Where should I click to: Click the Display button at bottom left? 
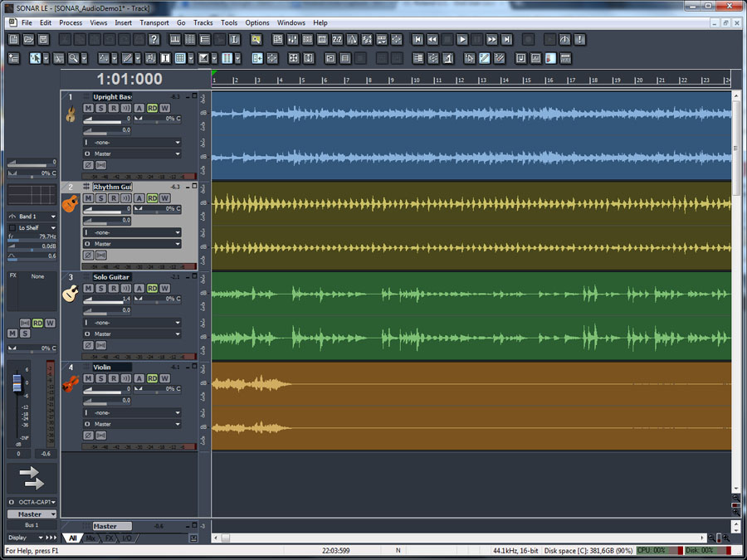pyautogui.click(x=18, y=538)
